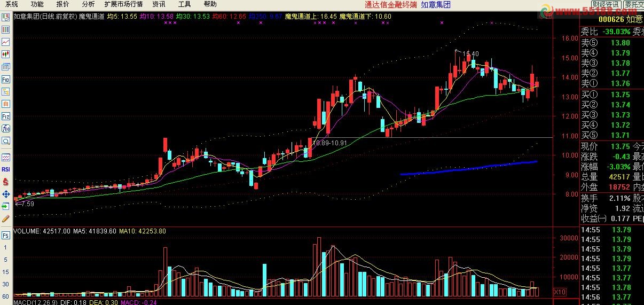
Task: Open the 报价 menu
Action: point(62,4)
